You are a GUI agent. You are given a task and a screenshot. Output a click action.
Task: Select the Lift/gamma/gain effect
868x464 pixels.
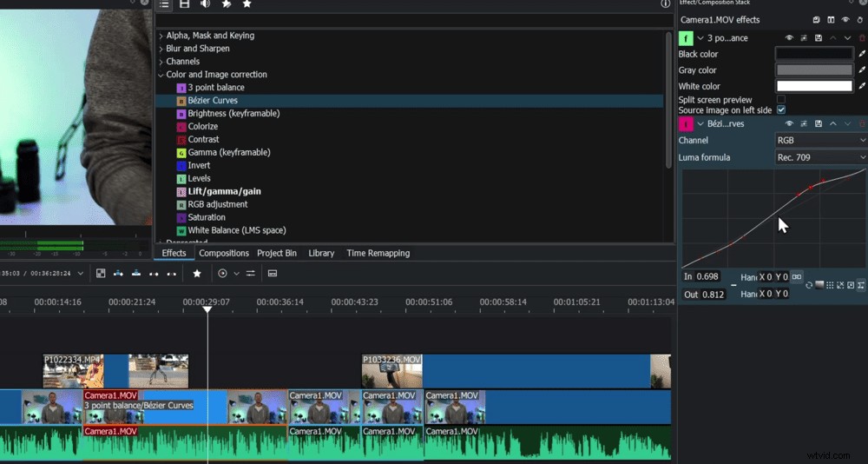pyautogui.click(x=224, y=191)
